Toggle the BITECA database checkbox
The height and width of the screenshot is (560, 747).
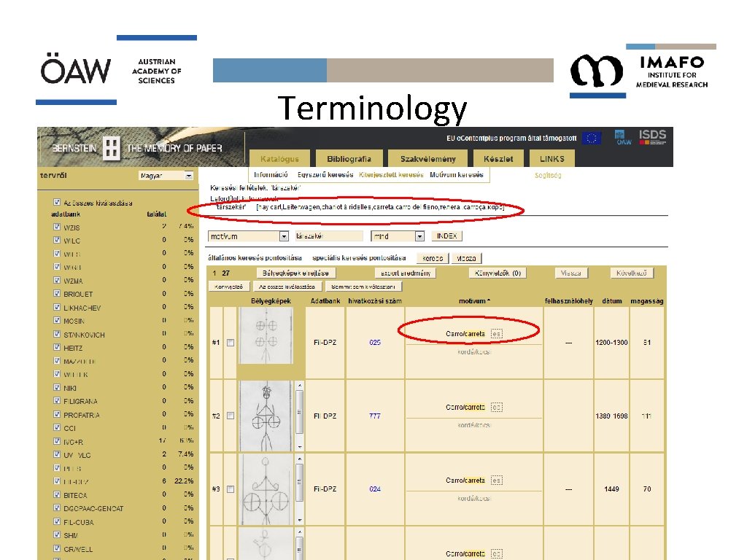tap(57, 494)
